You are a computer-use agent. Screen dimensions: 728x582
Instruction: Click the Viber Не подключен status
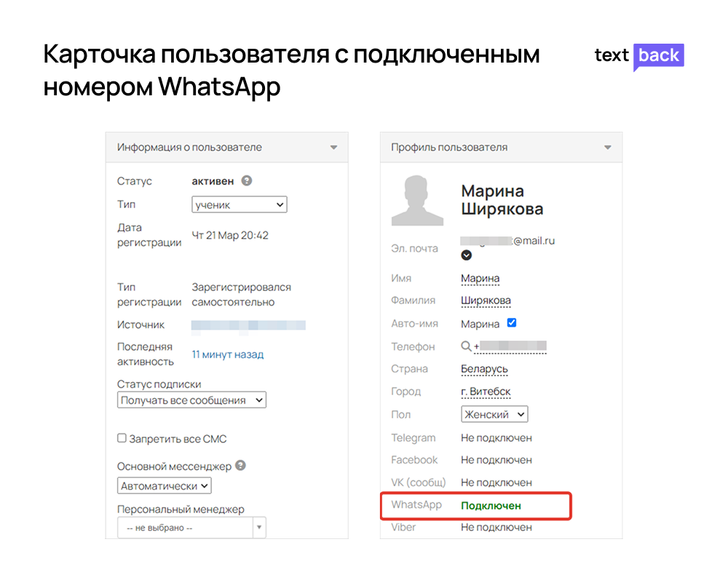pos(496,527)
